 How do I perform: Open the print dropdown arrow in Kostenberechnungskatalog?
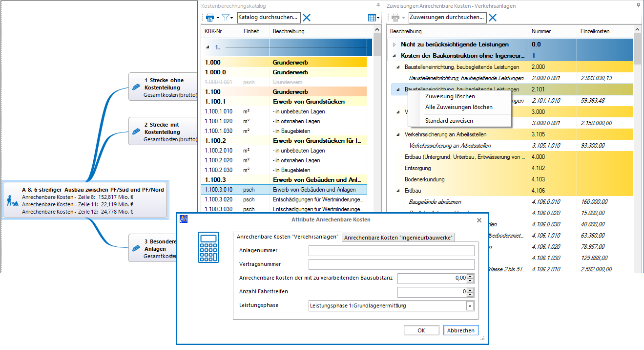(218, 18)
